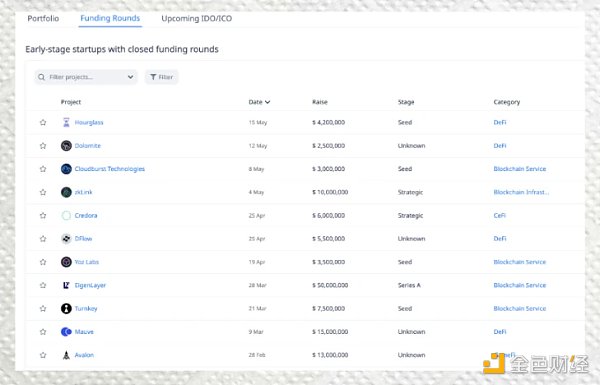This screenshot has height=385, width=600.
Task: Click the Dolomite project logo icon
Action: click(66, 146)
